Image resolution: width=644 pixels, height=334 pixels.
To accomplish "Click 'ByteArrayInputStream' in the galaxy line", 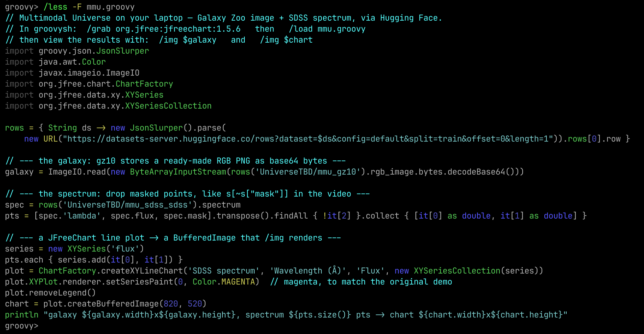I will tap(178, 172).
